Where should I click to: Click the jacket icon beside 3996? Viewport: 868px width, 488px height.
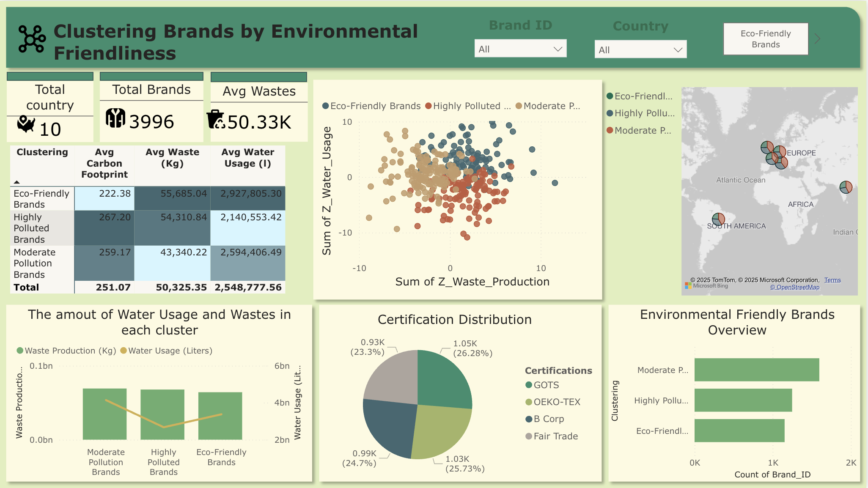coord(115,118)
